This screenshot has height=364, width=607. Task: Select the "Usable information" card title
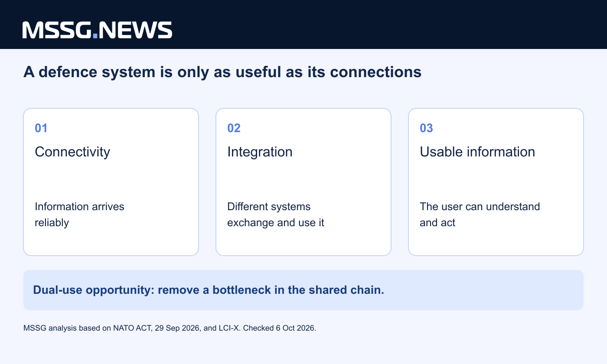(477, 152)
